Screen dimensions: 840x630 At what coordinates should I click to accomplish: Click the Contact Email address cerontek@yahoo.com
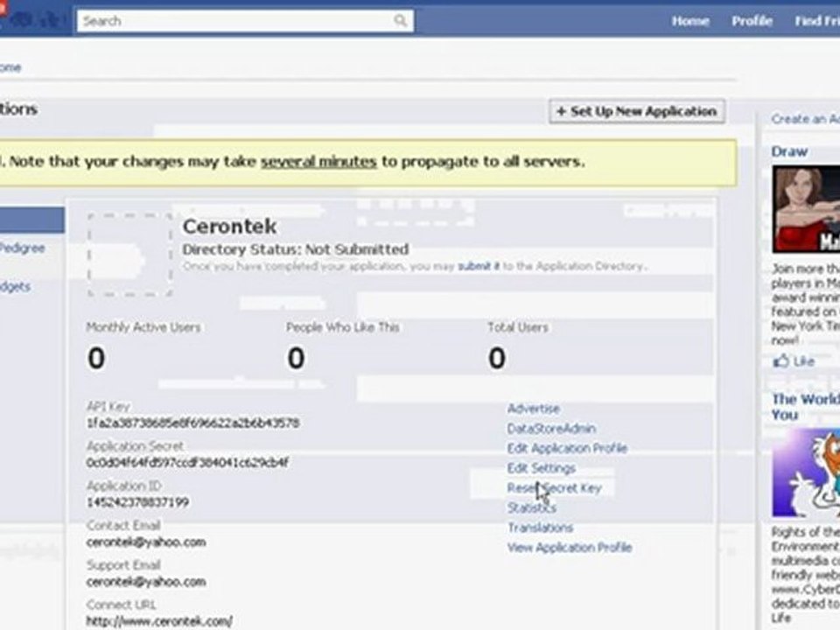[x=146, y=542]
